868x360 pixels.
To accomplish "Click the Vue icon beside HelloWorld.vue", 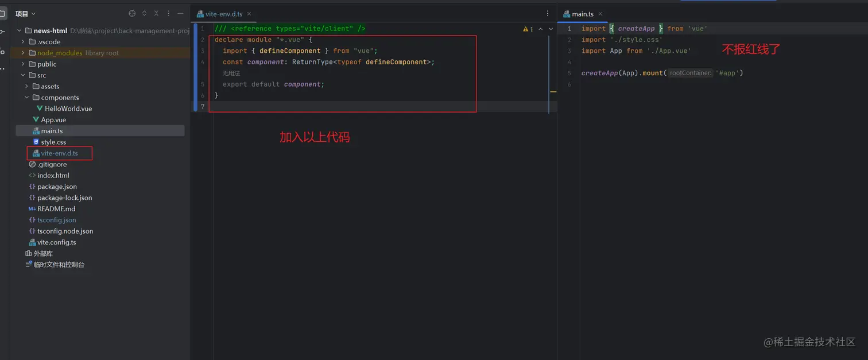I will [x=40, y=109].
